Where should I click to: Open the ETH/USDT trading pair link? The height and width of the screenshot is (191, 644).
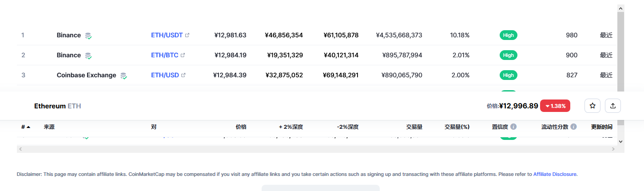[x=167, y=35]
